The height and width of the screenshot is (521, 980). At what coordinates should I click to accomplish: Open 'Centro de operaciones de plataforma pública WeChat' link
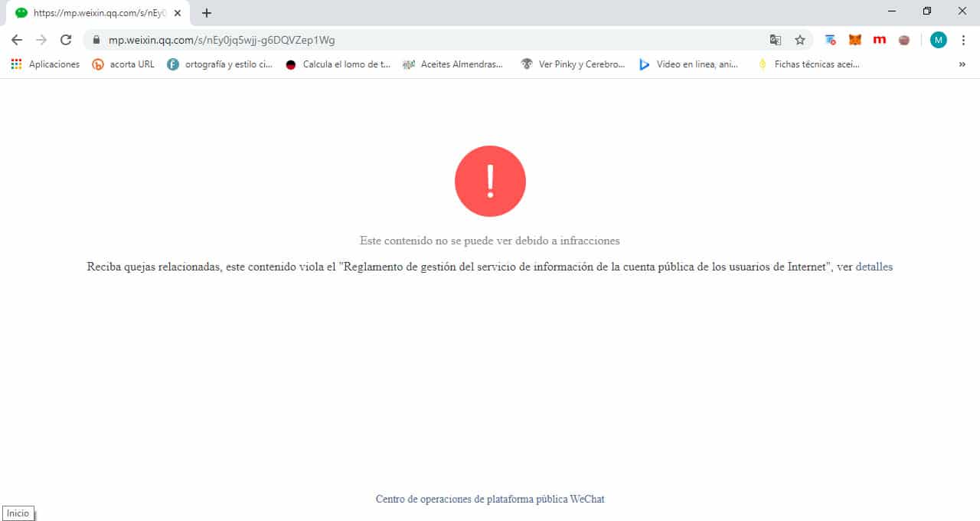coord(490,499)
